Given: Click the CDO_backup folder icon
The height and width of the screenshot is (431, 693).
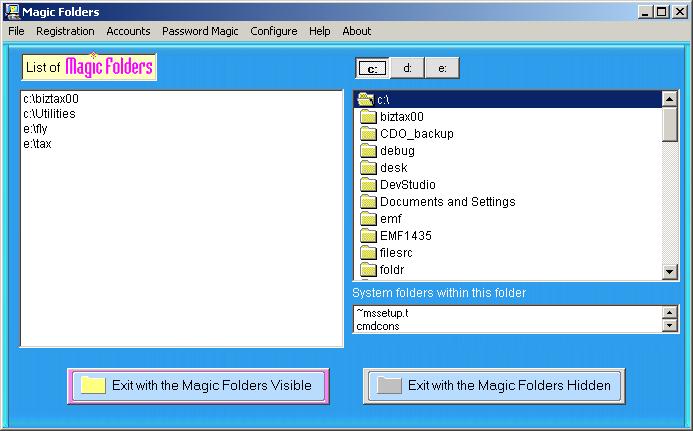Looking at the screenshot, I should tap(368, 133).
